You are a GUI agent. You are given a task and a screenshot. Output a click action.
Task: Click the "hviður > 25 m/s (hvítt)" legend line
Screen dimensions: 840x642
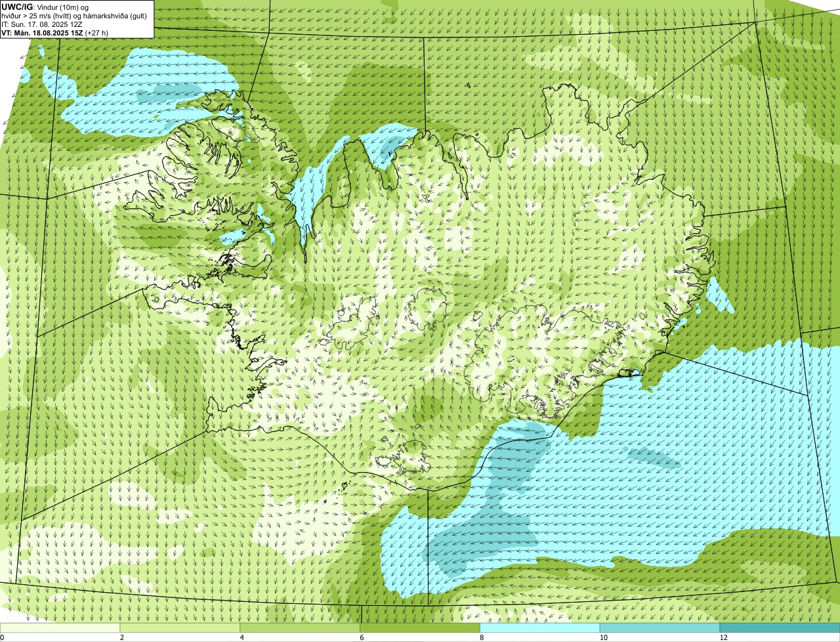[41, 16]
